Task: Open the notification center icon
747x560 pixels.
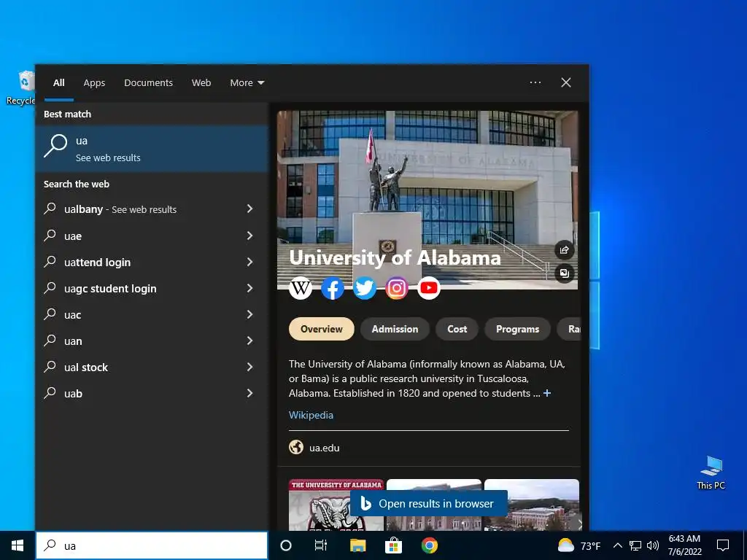Action: pyautogui.click(x=723, y=545)
